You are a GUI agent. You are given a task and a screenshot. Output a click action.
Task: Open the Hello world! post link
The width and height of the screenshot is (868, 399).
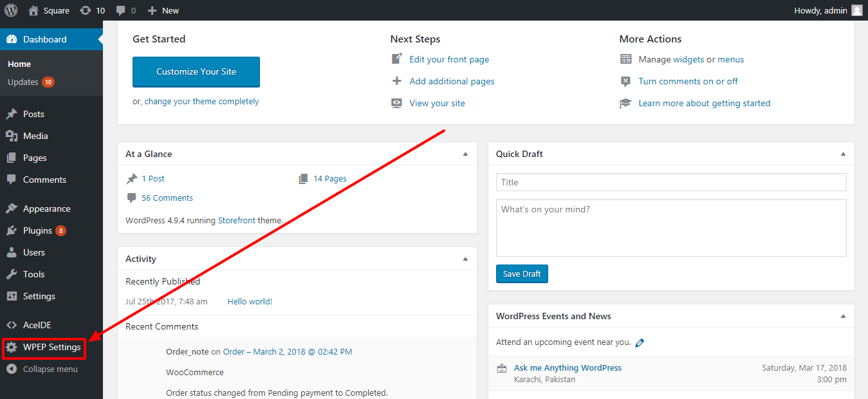coord(250,301)
